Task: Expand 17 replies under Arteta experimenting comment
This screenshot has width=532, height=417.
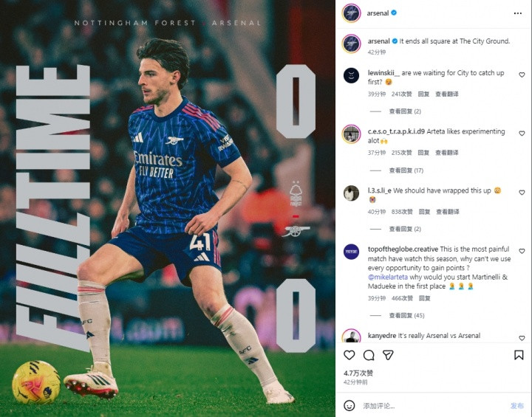Action: click(406, 170)
